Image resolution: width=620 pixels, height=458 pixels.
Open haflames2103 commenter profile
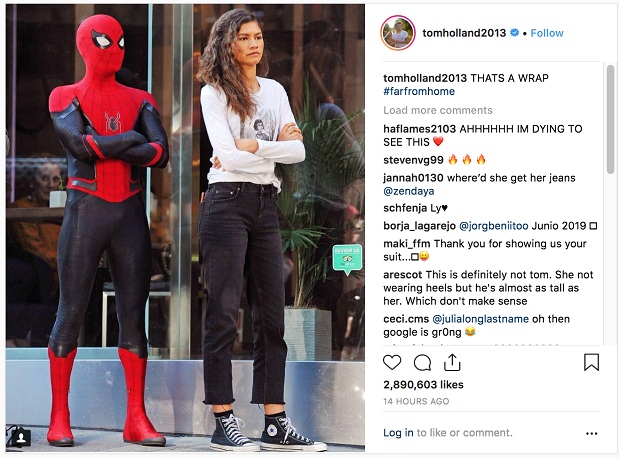420,129
